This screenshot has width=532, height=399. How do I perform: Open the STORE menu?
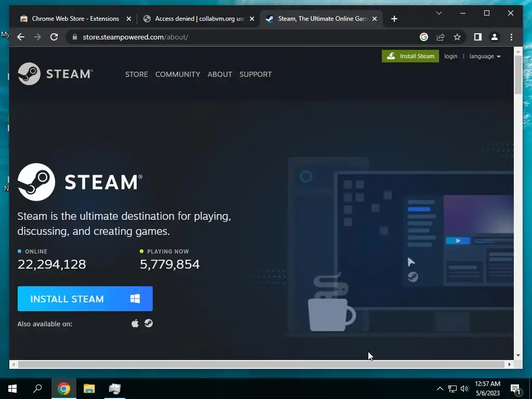pyautogui.click(x=137, y=74)
